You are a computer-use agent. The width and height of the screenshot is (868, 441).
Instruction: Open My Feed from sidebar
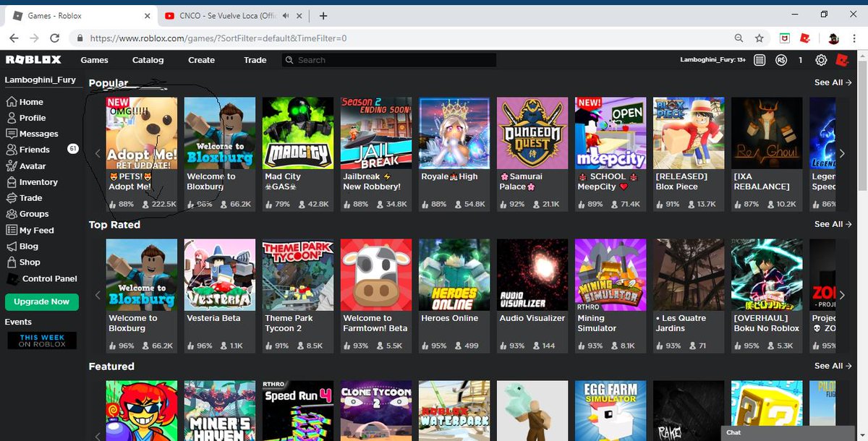[30, 231]
